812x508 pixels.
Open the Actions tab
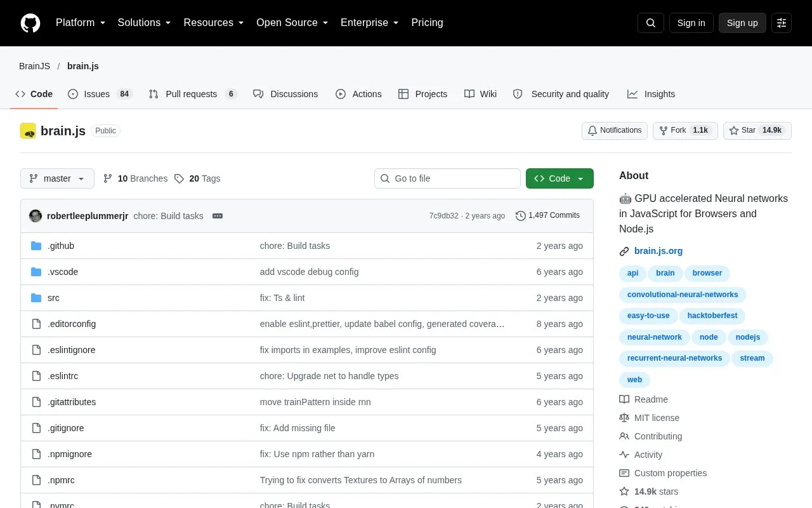pyautogui.click(x=358, y=94)
